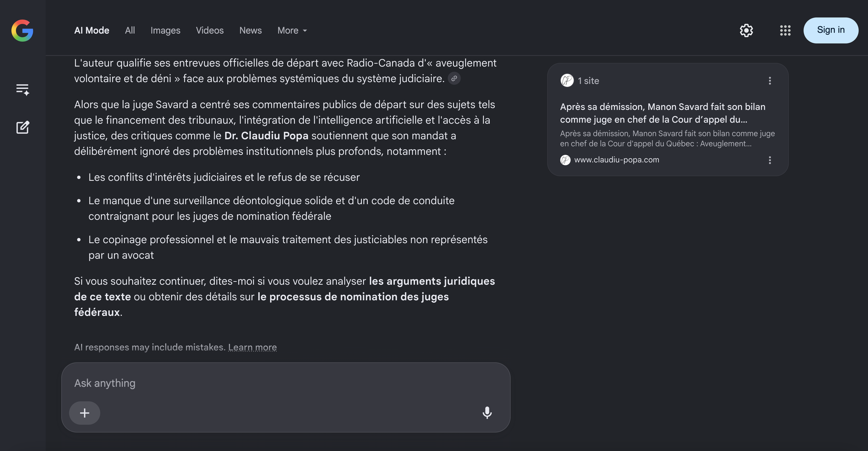868x451 pixels.
Task: Start a new chat with pencil icon
Action: pos(23,127)
